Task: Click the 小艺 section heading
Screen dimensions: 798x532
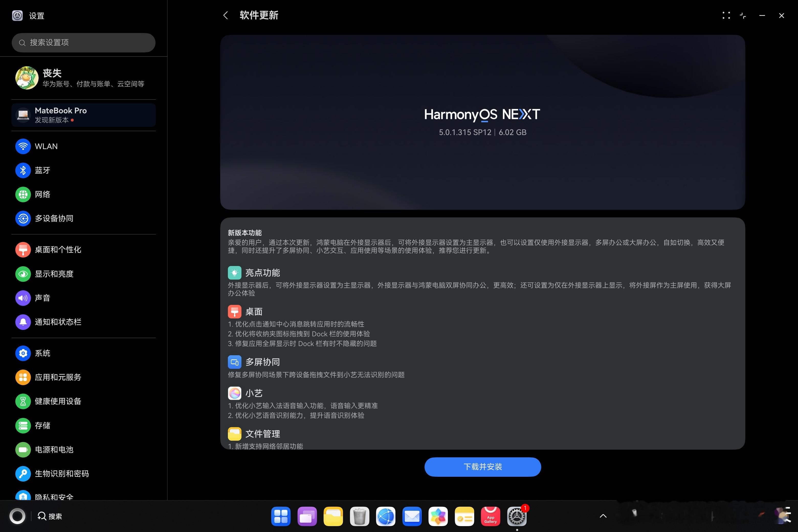Action: click(x=254, y=393)
